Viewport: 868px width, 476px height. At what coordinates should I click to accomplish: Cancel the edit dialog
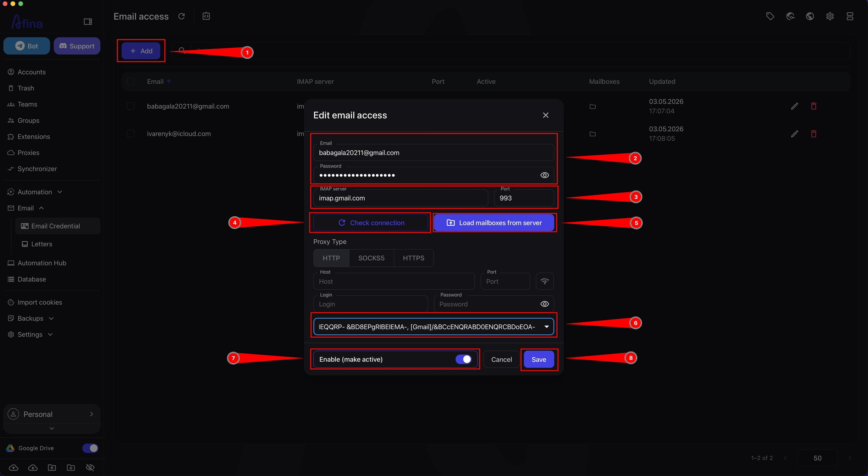501,359
